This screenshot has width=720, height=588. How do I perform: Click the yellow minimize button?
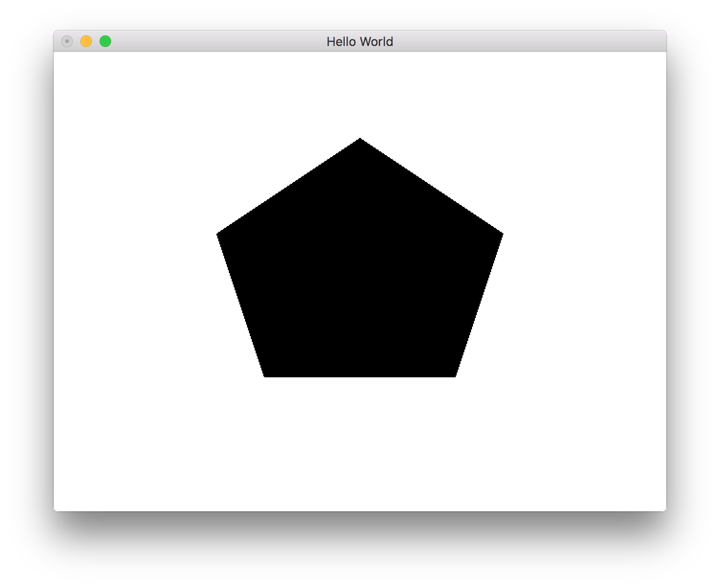[x=86, y=42]
